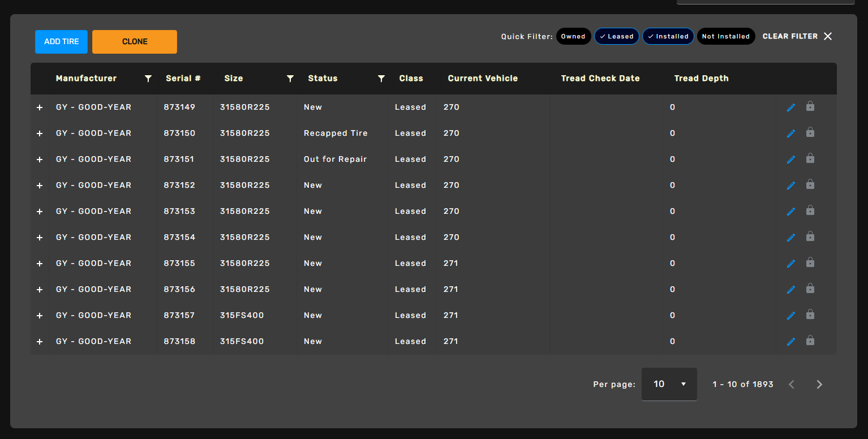The width and height of the screenshot is (868, 439).
Task: Clear all filters with Clear Filter
Action: coord(797,36)
